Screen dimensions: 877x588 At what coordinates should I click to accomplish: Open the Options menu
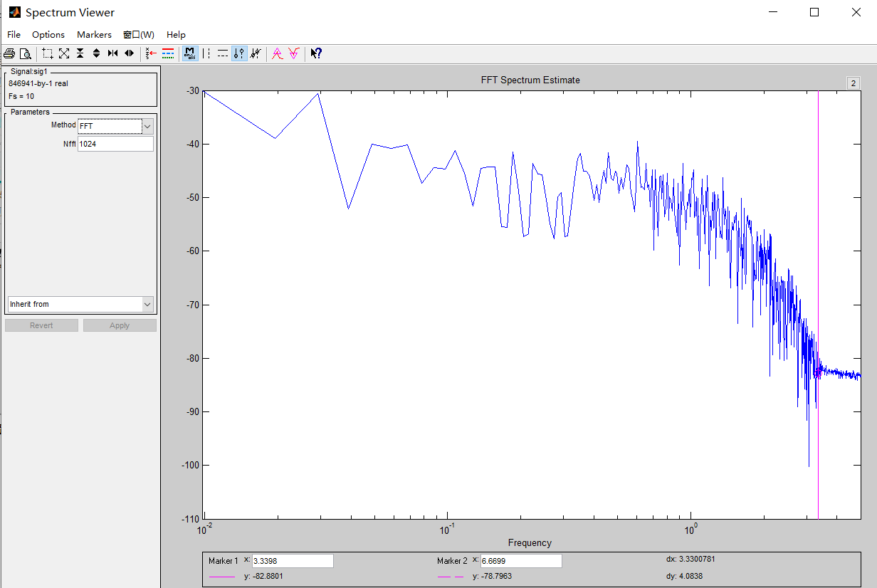48,34
